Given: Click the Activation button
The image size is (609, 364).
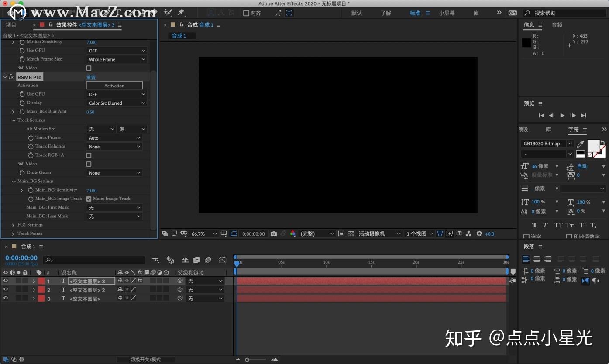Looking at the screenshot, I should click(x=114, y=86).
